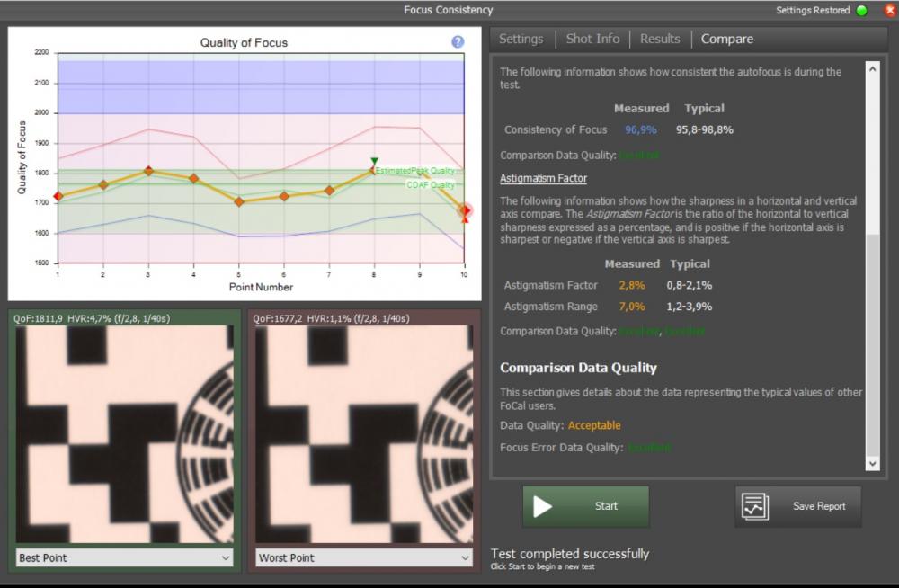Image resolution: width=899 pixels, height=588 pixels.
Task: Open the Shot Info tab
Action: pyautogui.click(x=592, y=39)
